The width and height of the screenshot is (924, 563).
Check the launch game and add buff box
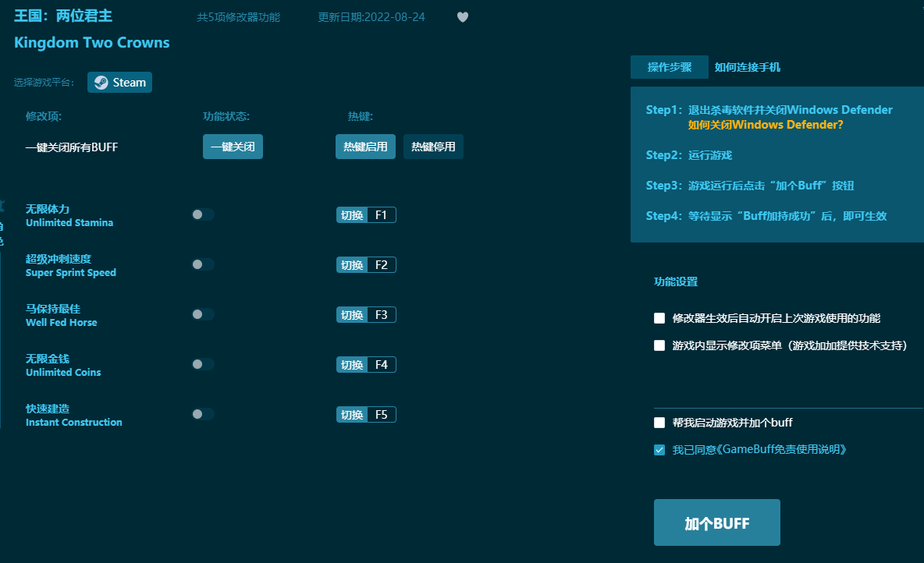[659, 423]
